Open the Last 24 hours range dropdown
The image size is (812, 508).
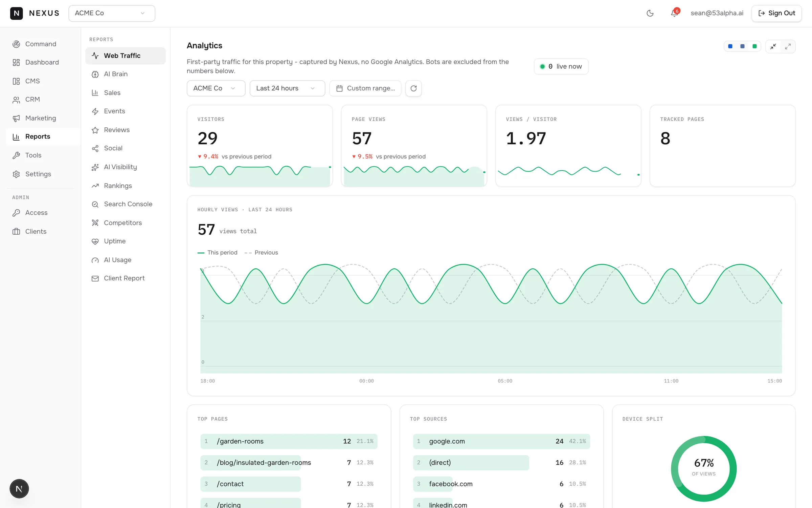(287, 88)
